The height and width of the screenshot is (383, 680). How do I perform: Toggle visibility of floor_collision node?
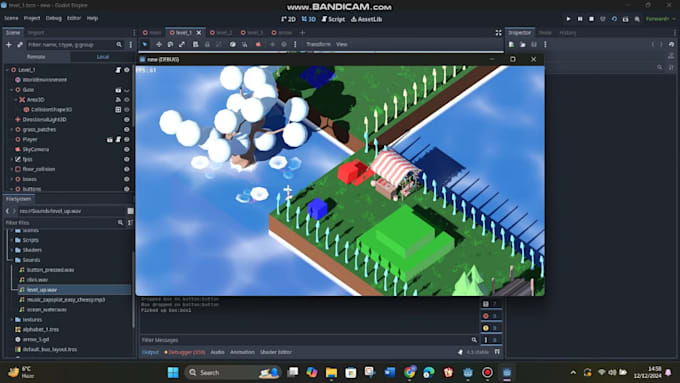[x=127, y=169]
